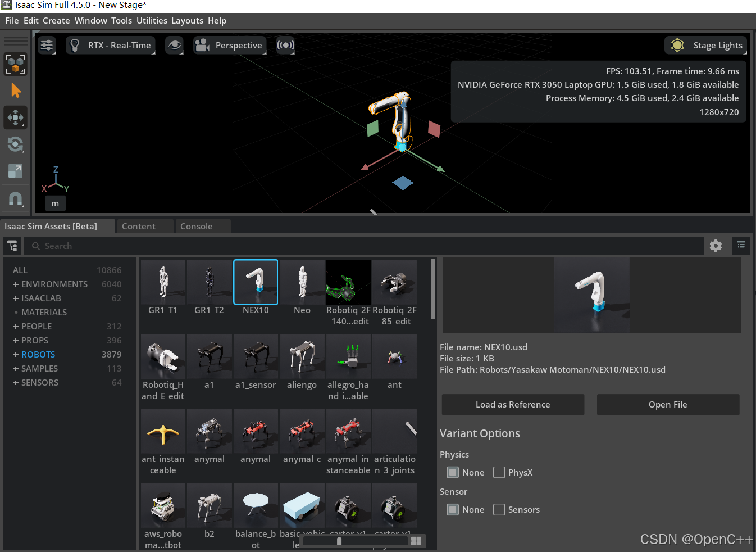Select the Neo robot thumbnail
The height and width of the screenshot is (552, 756).
(302, 282)
